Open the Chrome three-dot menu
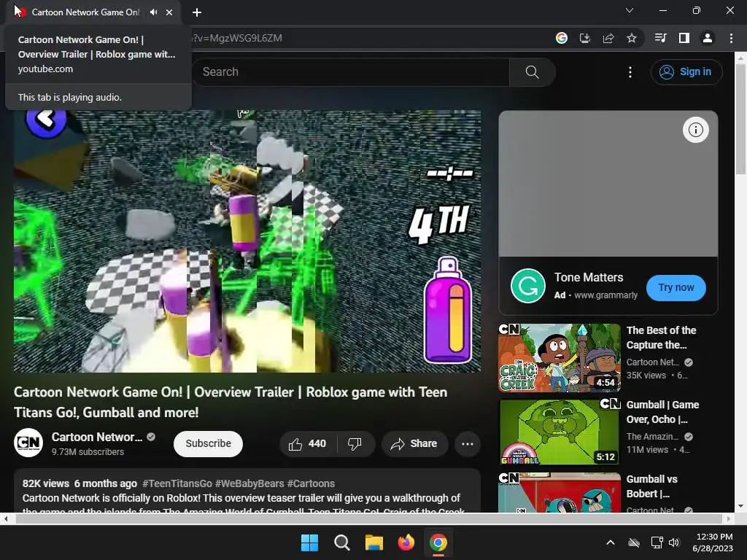747x560 pixels. point(731,38)
